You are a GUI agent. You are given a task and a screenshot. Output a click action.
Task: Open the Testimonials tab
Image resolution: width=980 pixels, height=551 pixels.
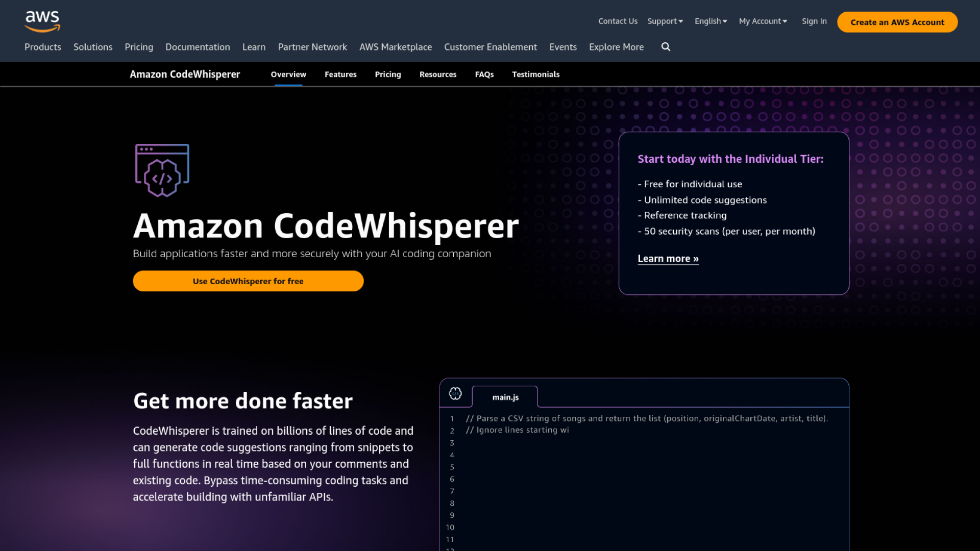535,74
